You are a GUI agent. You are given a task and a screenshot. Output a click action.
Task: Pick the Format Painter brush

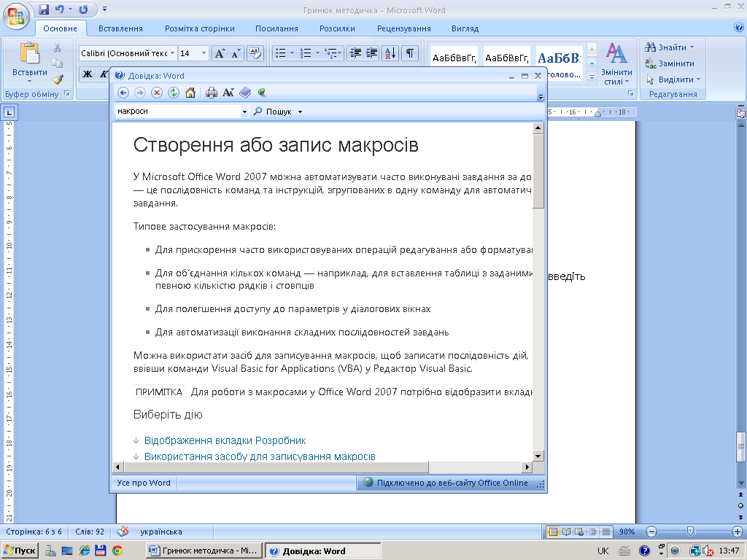pos(57,79)
